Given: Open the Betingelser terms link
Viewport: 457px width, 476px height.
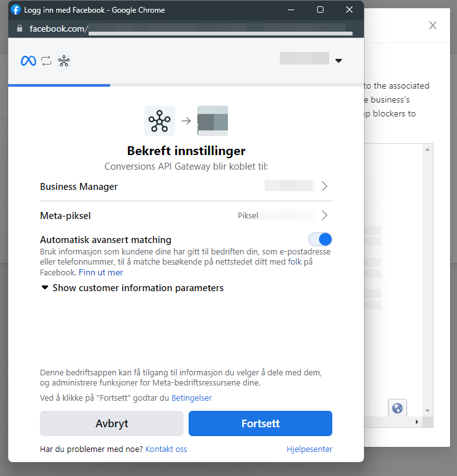Looking at the screenshot, I should point(192,398).
